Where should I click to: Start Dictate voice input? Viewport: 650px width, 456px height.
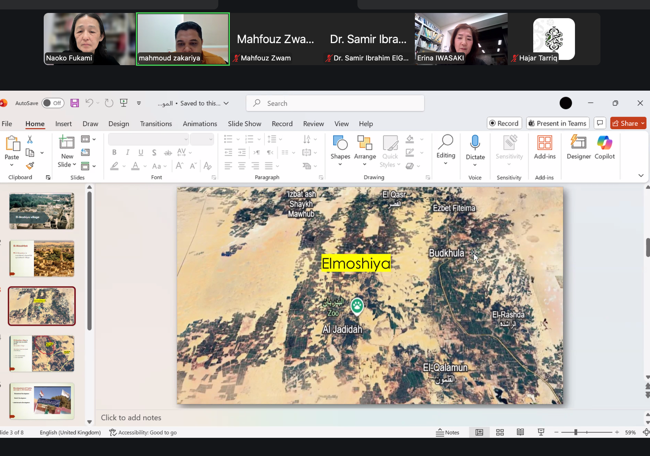coord(475,148)
